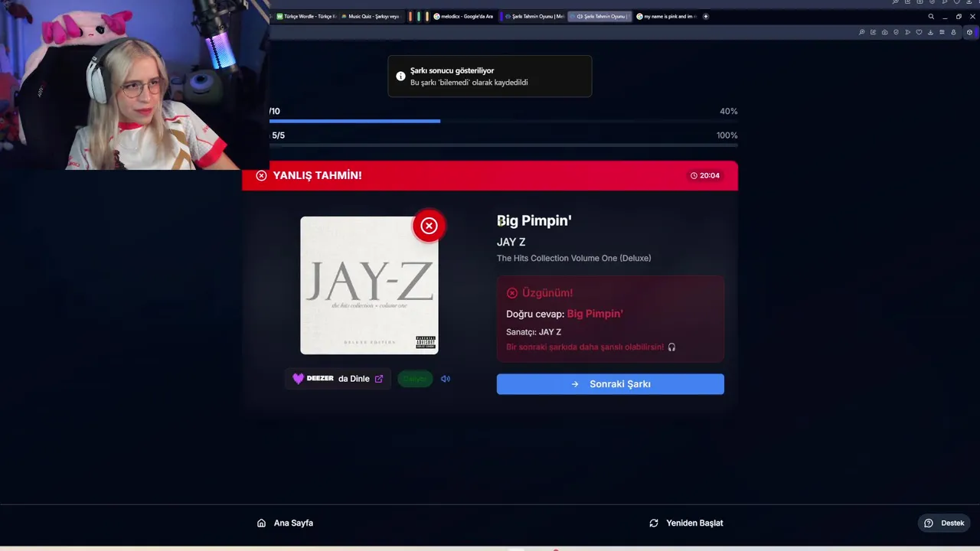Click the Üzgünüm! error icon
980x551 pixels.
512,293
